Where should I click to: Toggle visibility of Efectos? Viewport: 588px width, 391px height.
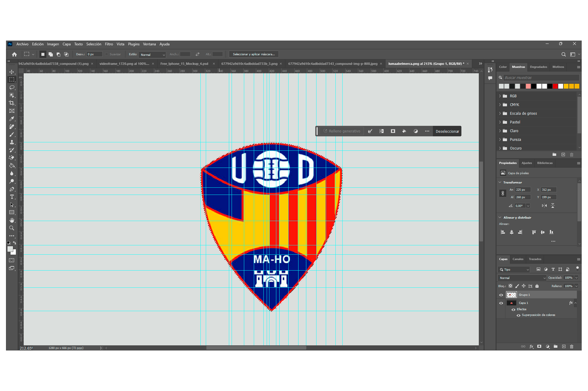[513, 310]
